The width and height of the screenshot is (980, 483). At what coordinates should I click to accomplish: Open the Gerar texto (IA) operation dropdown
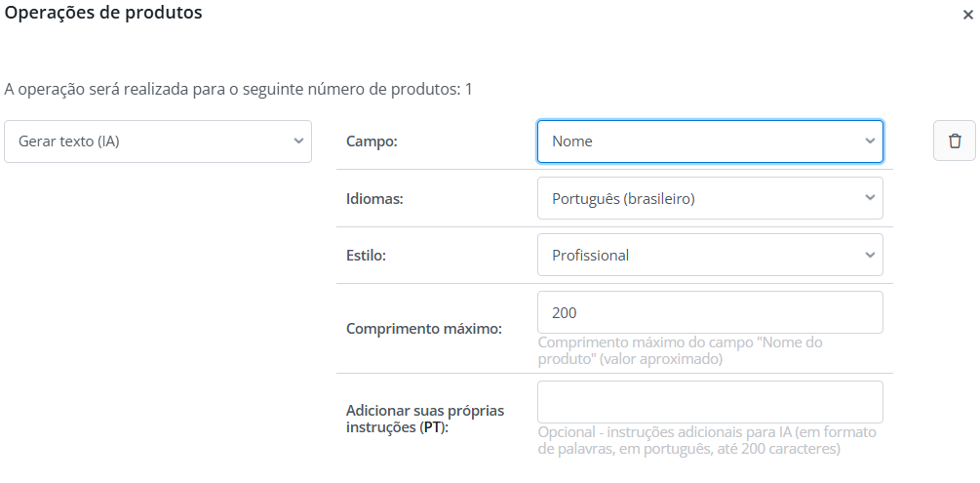click(x=158, y=141)
